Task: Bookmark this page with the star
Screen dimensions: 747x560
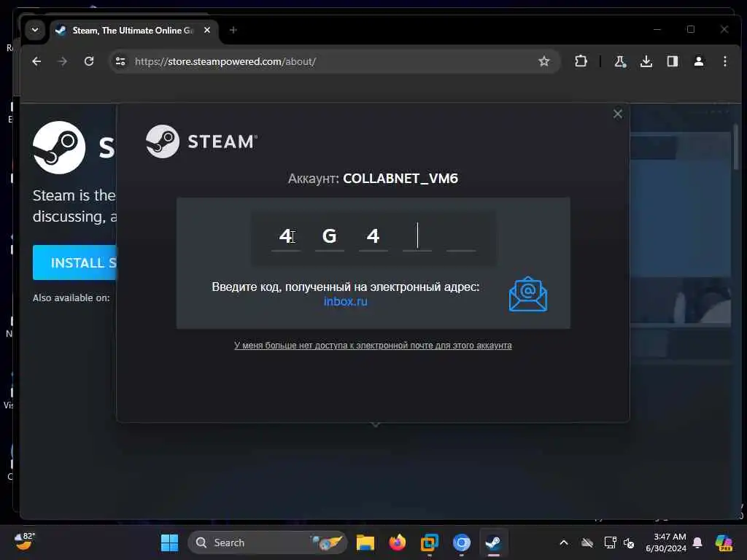Action: 544,61
